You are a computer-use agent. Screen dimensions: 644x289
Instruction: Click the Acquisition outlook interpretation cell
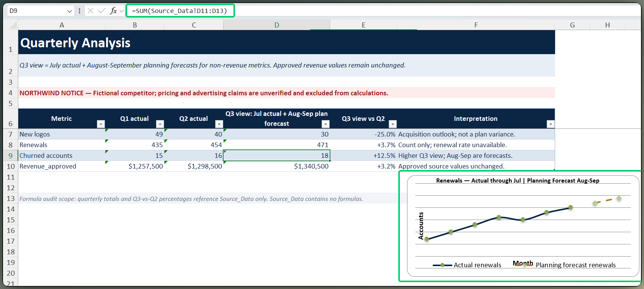pos(476,134)
